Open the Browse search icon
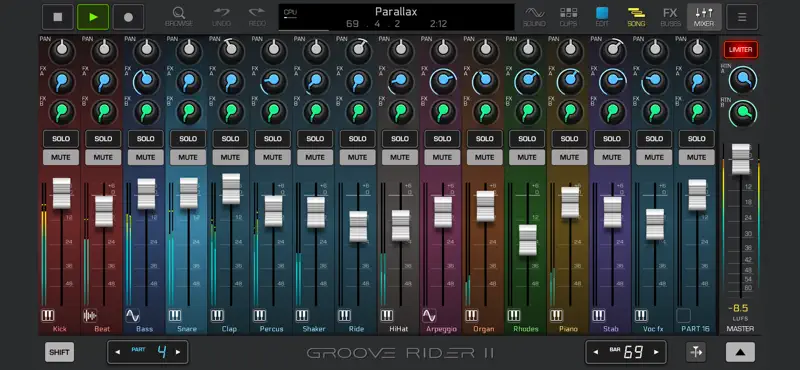 click(x=179, y=17)
